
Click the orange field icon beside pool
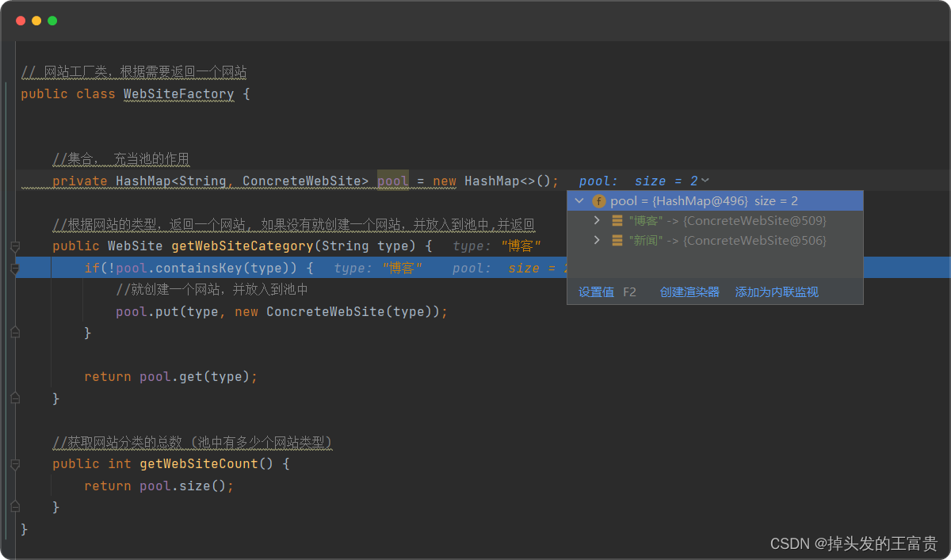coord(599,201)
